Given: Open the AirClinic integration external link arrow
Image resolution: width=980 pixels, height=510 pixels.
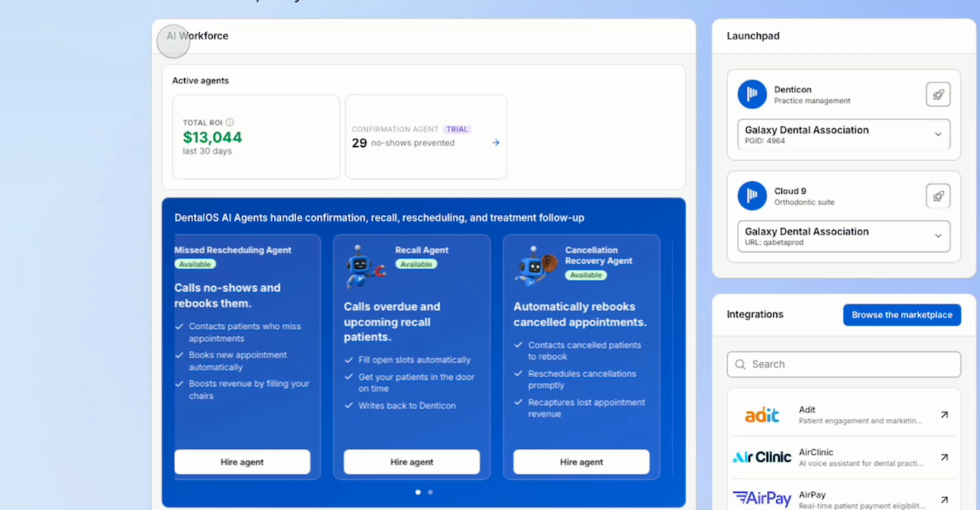Looking at the screenshot, I should tap(944, 458).
